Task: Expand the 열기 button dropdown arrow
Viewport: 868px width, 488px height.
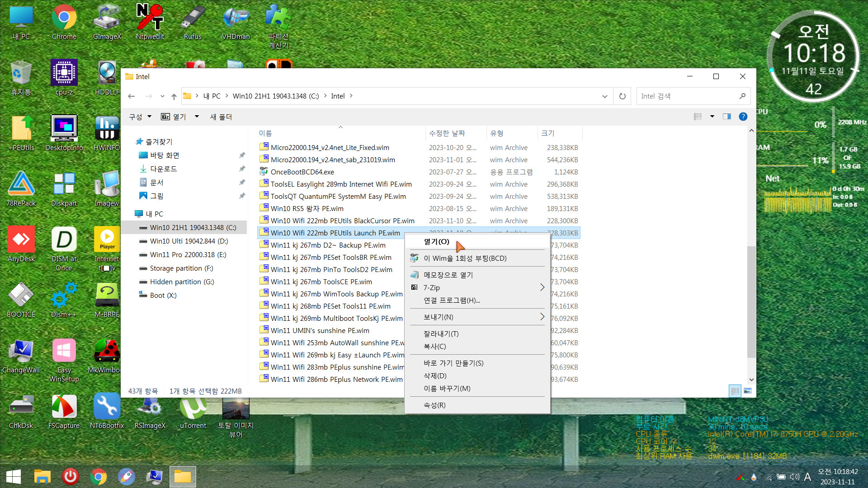Action: click(197, 117)
